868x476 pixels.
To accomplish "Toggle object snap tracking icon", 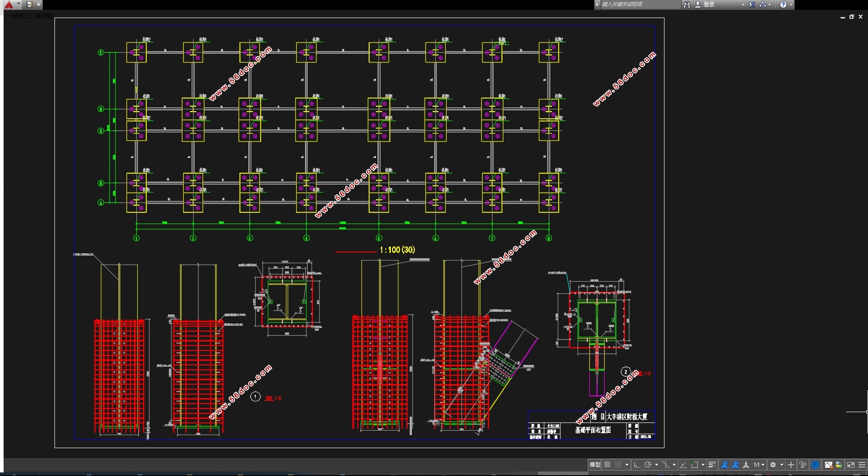I will point(683,465).
